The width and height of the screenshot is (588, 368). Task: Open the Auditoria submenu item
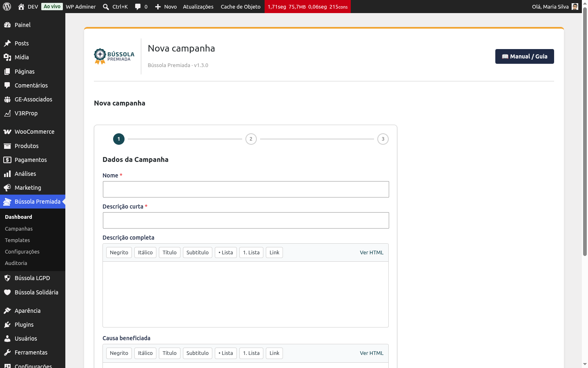16,263
